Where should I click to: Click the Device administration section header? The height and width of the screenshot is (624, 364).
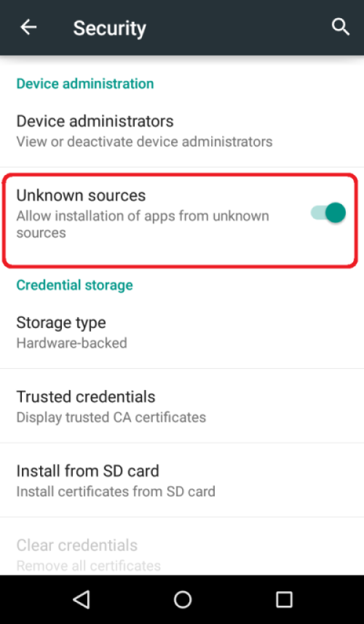click(85, 84)
